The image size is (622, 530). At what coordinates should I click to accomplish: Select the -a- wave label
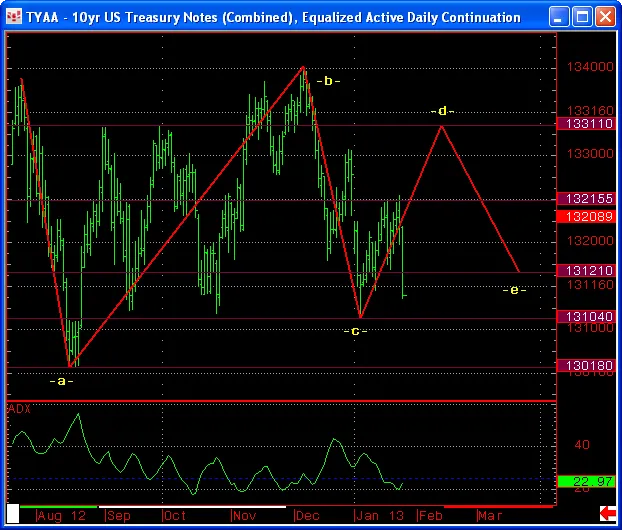click(x=61, y=380)
